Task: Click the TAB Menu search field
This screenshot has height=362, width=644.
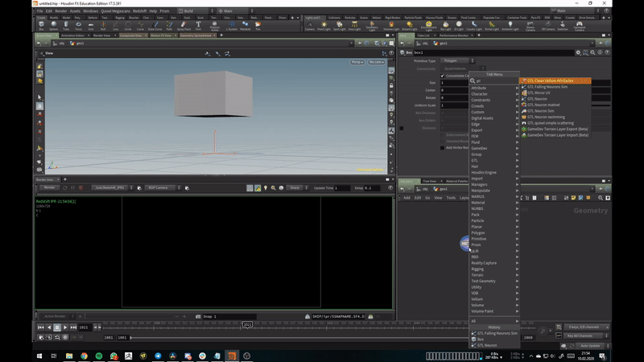Action: point(493,80)
